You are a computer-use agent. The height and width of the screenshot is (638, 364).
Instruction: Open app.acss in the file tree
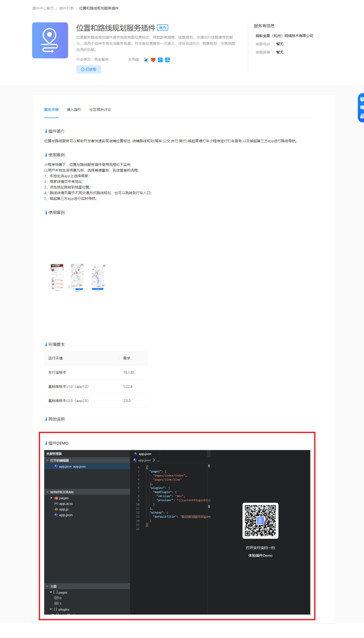[66, 504]
